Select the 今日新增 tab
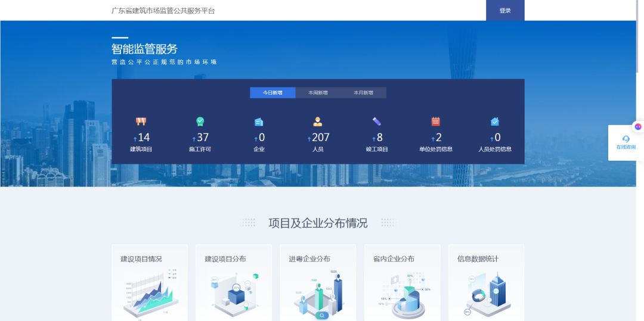644x321 pixels. [x=273, y=93]
